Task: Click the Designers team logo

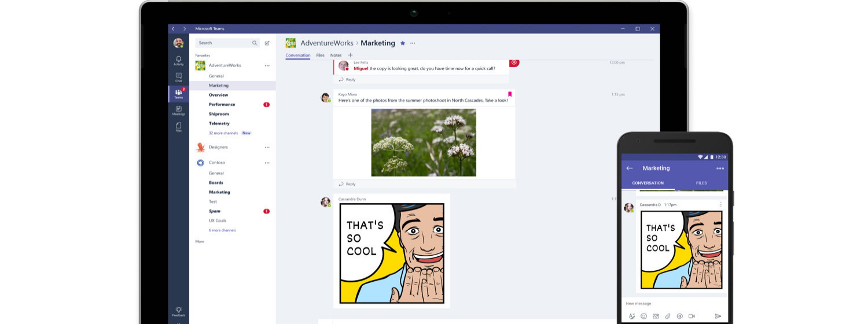Action: coord(200,147)
